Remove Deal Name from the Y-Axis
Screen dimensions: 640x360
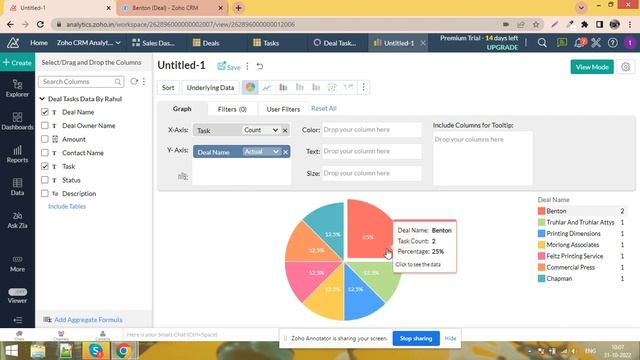click(x=285, y=152)
